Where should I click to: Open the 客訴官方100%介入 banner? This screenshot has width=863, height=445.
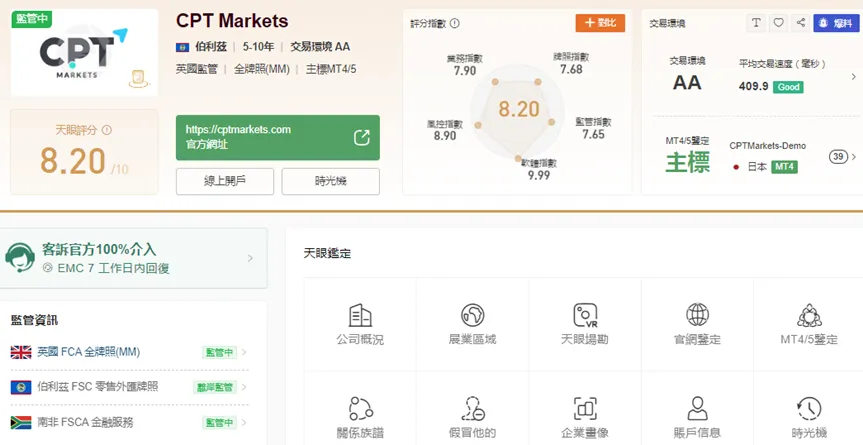[x=134, y=258]
